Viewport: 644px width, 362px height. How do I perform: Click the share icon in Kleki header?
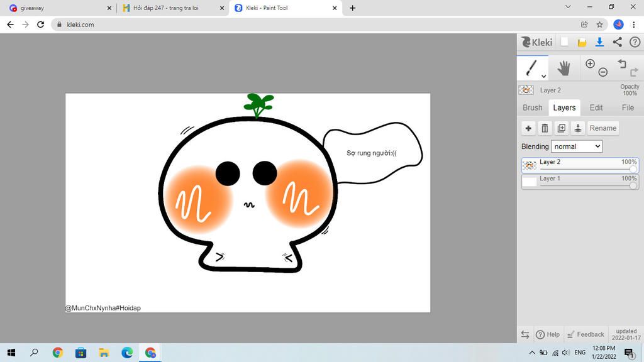click(x=617, y=42)
